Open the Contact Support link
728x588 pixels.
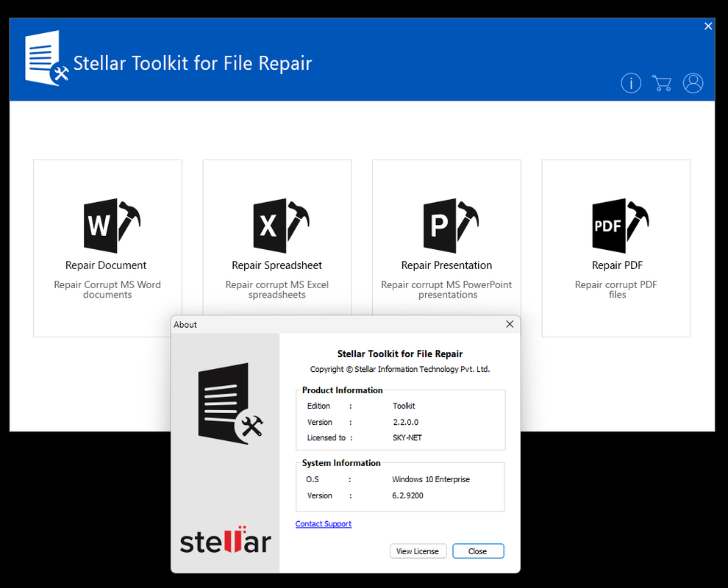point(323,524)
